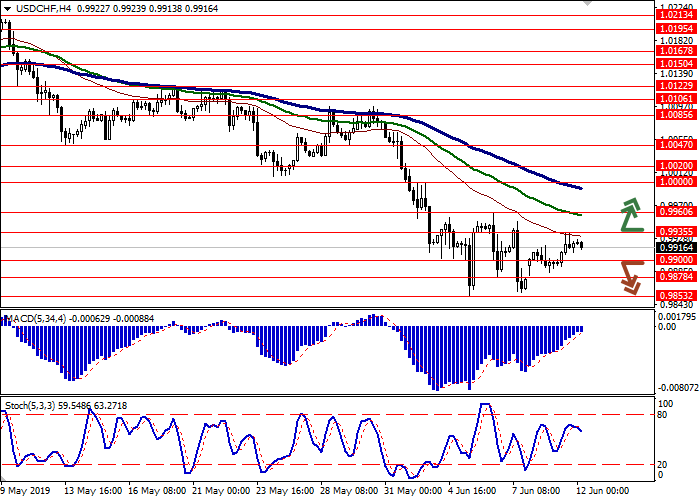Click the 1.01229 price level label
This screenshot has height=500, width=700.
[676, 86]
